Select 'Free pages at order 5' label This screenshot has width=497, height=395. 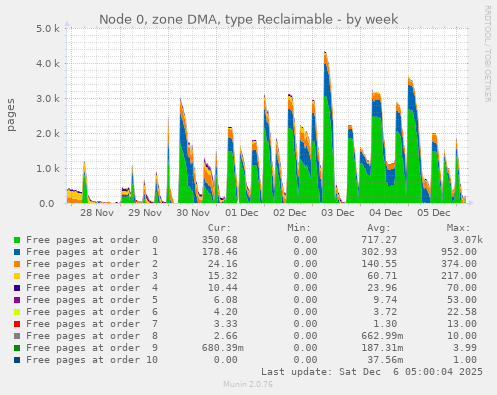point(92,300)
